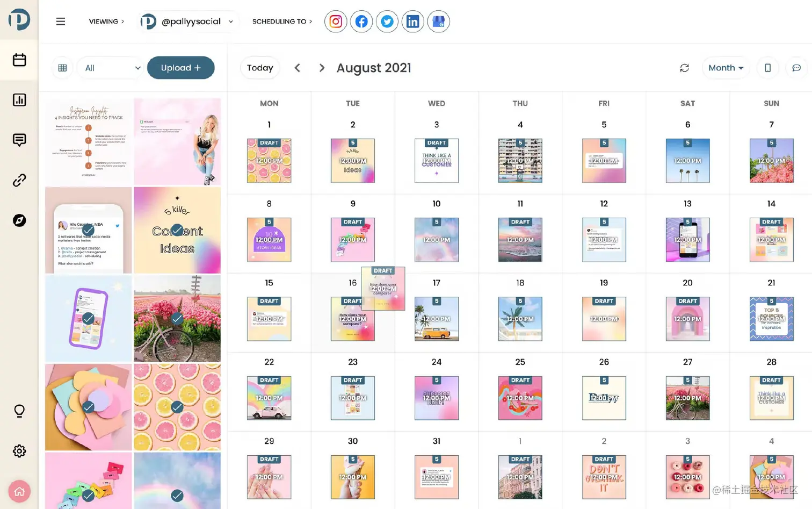Open the comments icon in sidebar

coord(19,140)
